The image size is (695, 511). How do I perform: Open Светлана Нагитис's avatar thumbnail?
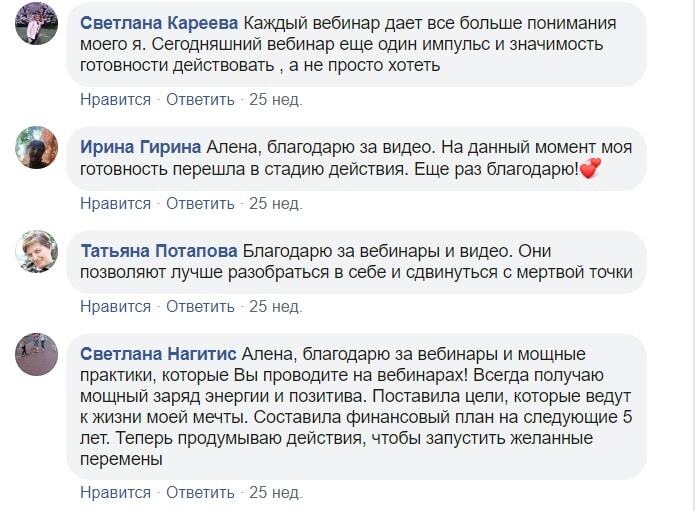[36, 355]
